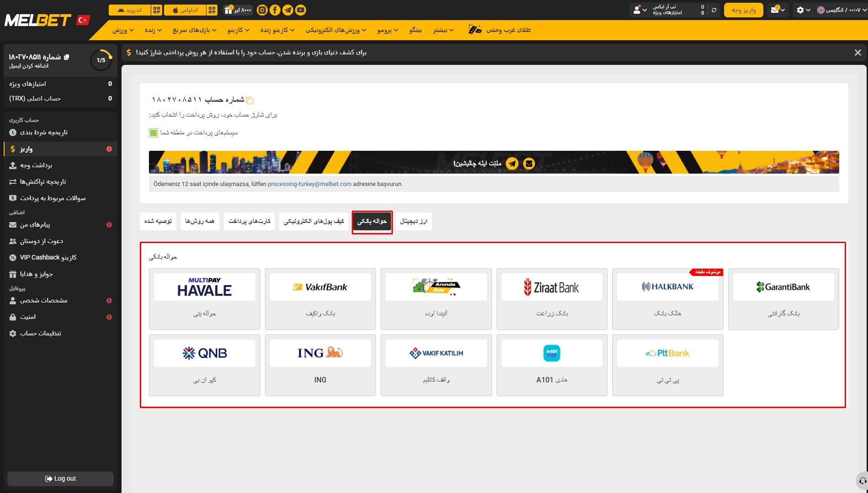Open Instagram social icon in header

(x=262, y=10)
